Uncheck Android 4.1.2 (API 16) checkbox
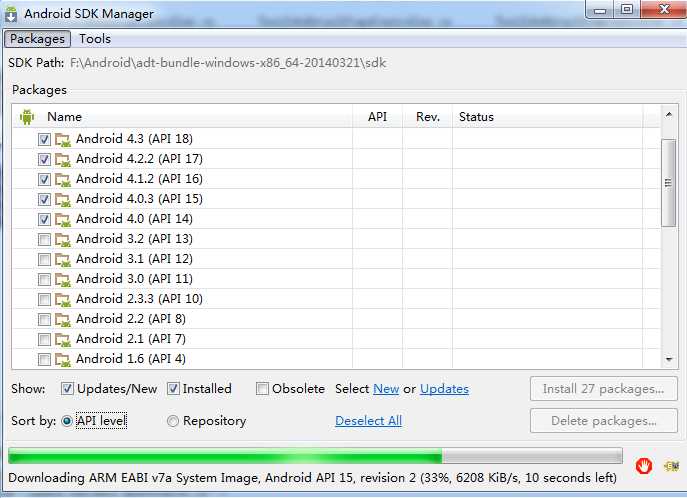687x498 pixels. click(x=44, y=180)
